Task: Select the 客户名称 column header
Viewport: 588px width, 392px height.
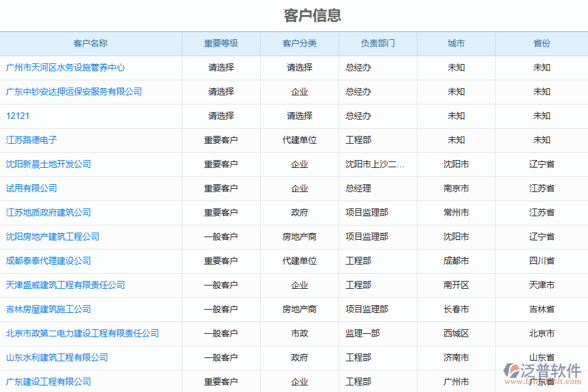Action: [x=91, y=43]
